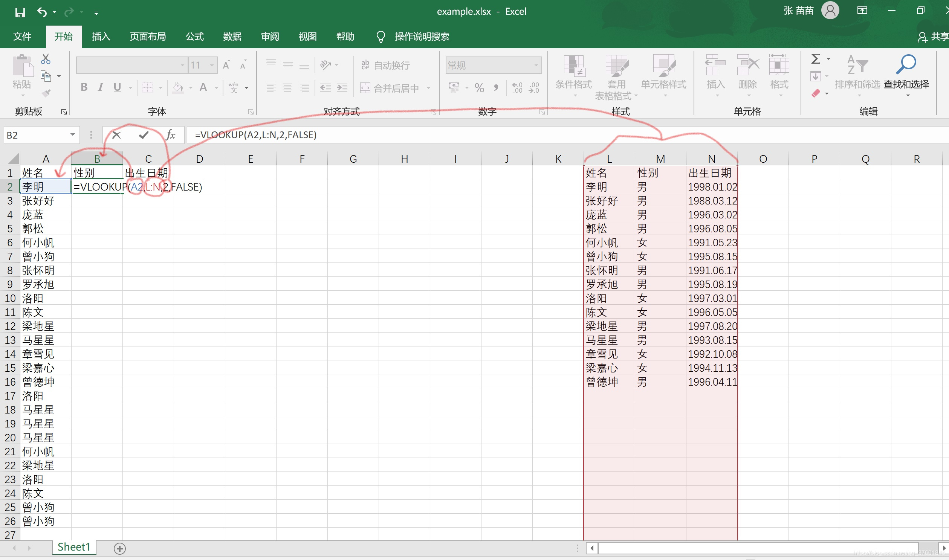
Task: Click the Save icon in title bar
Action: point(20,12)
